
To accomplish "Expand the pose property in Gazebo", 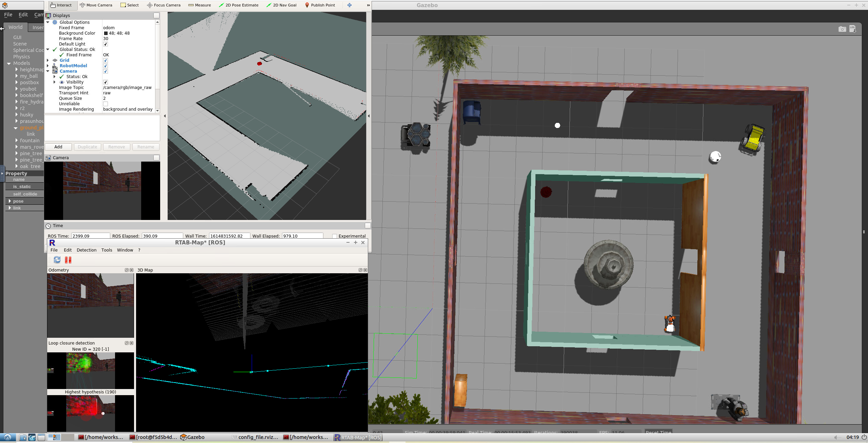I will coord(10,201).
